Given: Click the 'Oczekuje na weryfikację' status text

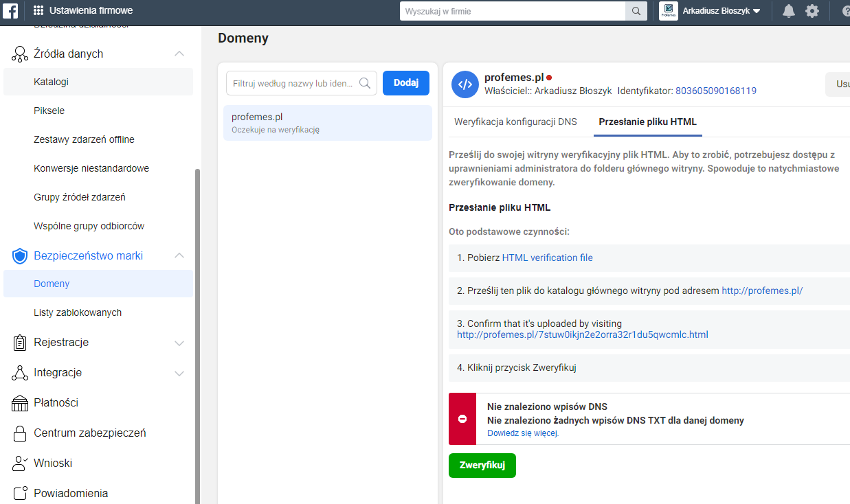Looking at the screenshot, I should [276, 130].
